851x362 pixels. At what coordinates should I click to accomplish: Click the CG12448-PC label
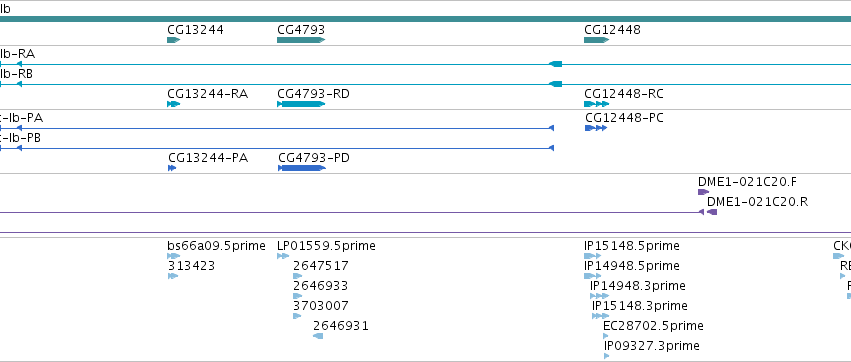pos(624,118)
